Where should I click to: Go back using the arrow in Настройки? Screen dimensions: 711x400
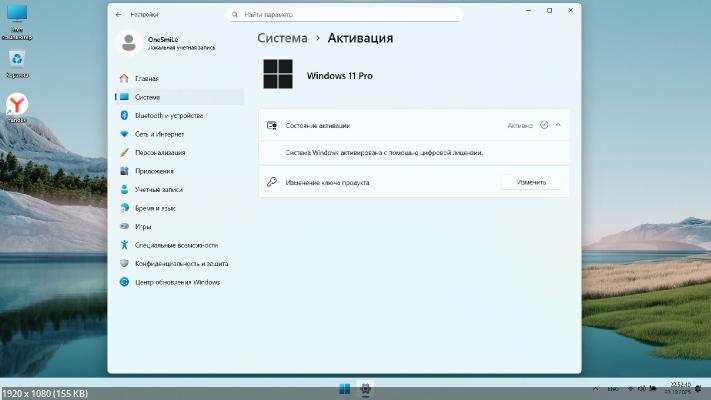click(119, 15)
